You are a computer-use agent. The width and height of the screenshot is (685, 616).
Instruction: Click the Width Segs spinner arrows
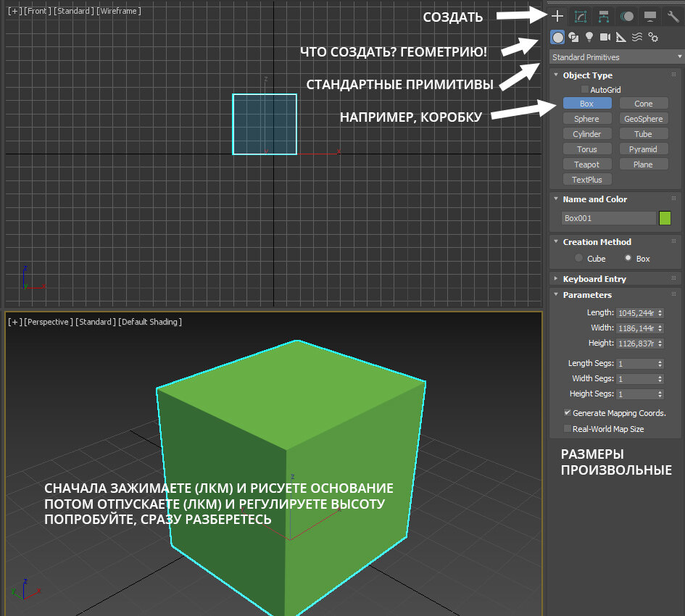(x=660, y=379)
